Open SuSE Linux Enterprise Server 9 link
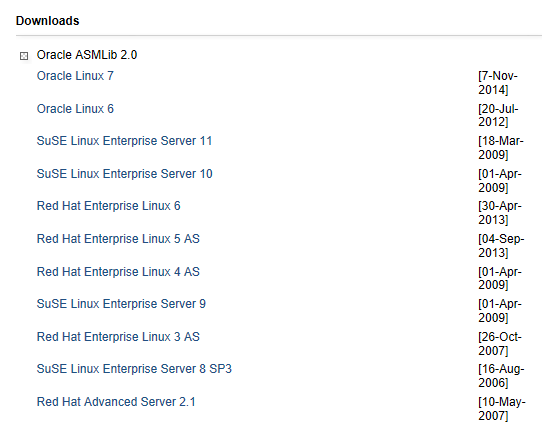554x441 pixels. [121, 304]
